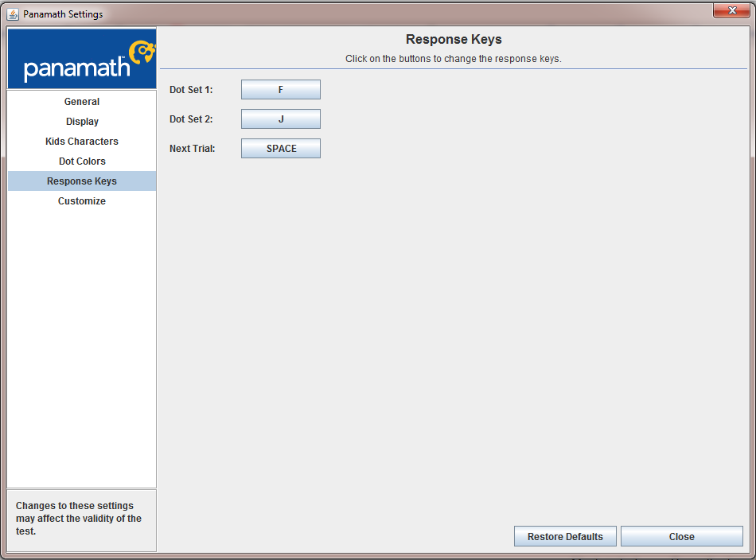Click the Java icon in the title bar
The width and height of the screenshot is (756, 560).
coord(13,14)
